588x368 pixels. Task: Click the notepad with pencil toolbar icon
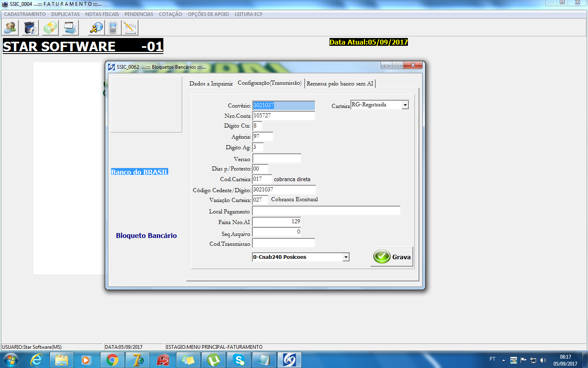[130, 28]
